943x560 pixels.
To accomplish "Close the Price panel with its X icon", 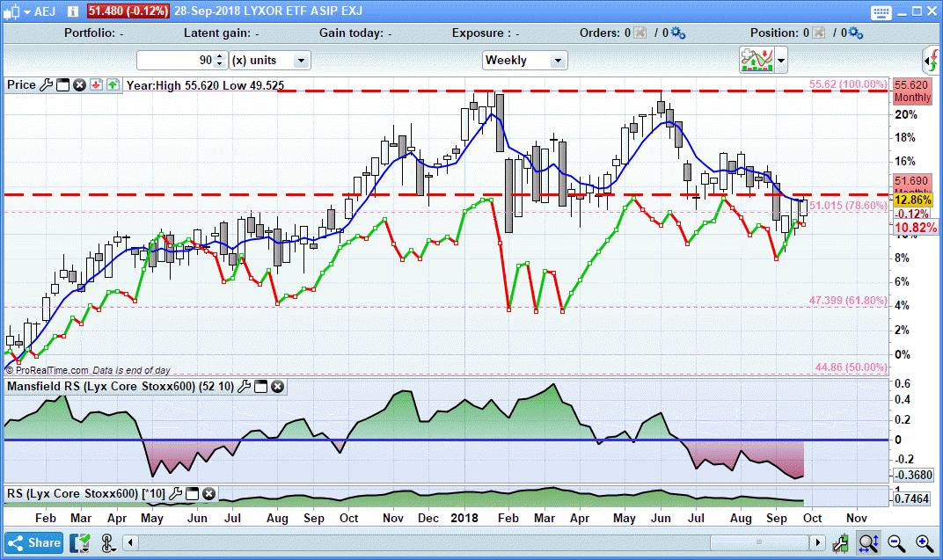I will click(x=79, y=85).
